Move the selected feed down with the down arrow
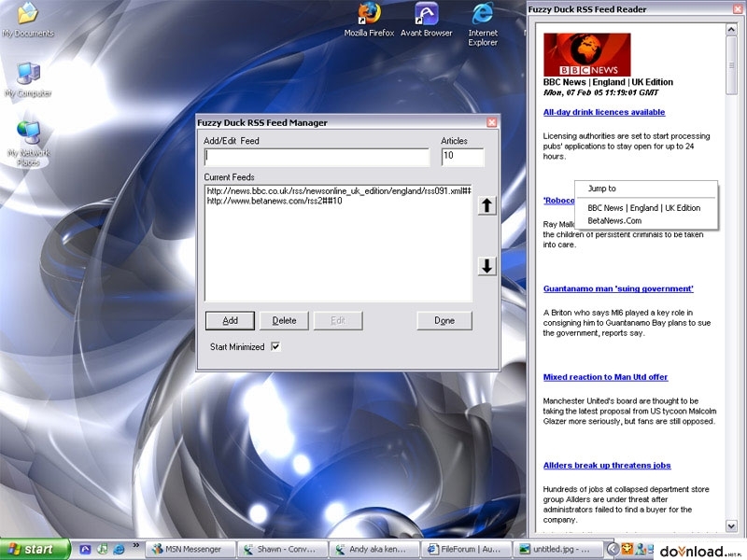The width and height of the screenshot is (747, 560). pyautogui.click(x=486, y=266)
